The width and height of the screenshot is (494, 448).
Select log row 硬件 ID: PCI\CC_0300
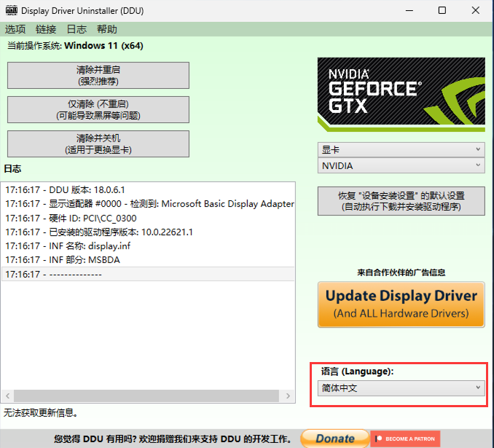click(148, 218)
